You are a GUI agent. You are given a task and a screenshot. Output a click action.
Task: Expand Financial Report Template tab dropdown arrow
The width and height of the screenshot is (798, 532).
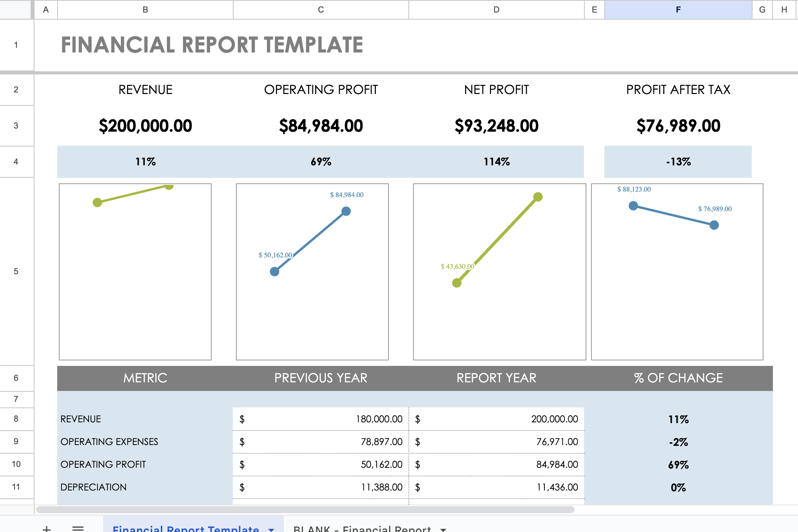[x=271, y=529]
